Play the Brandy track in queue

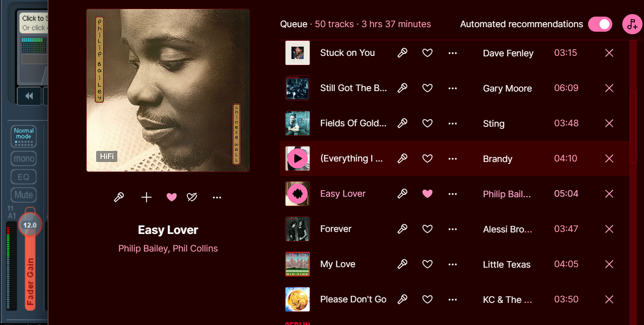(x=298, y=158)
